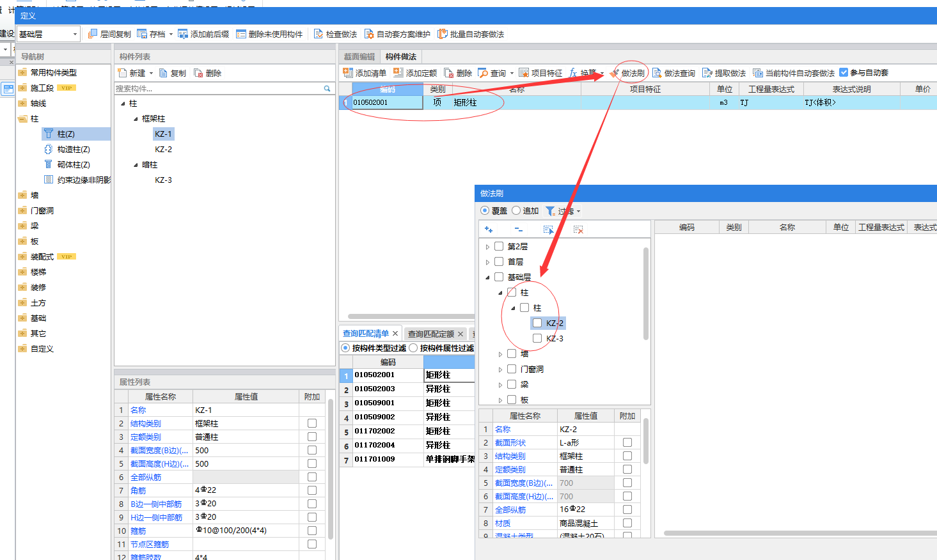Click the search magnifier in 搜索构件
Screen dimensions: 937x560
tap(327, 88)
